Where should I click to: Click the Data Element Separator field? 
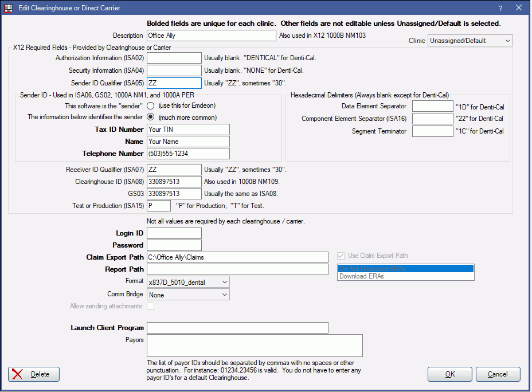tap(433, 106)
